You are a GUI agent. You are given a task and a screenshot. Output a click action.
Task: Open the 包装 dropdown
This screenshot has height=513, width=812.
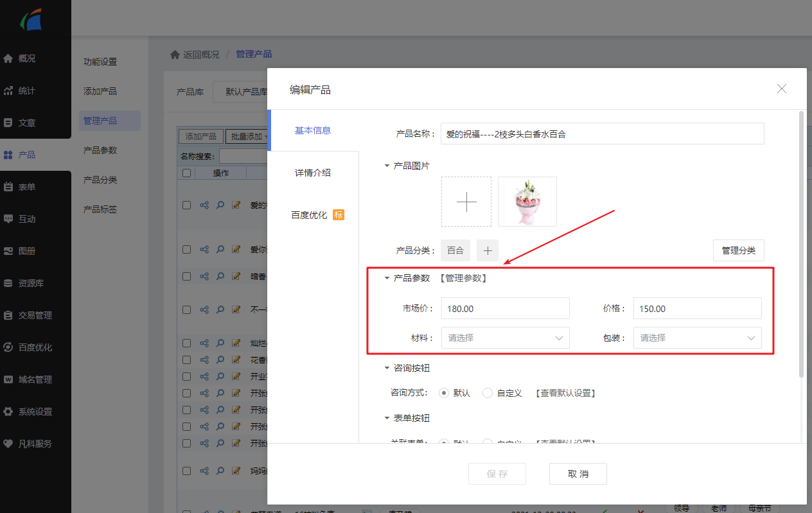point(698,338)
